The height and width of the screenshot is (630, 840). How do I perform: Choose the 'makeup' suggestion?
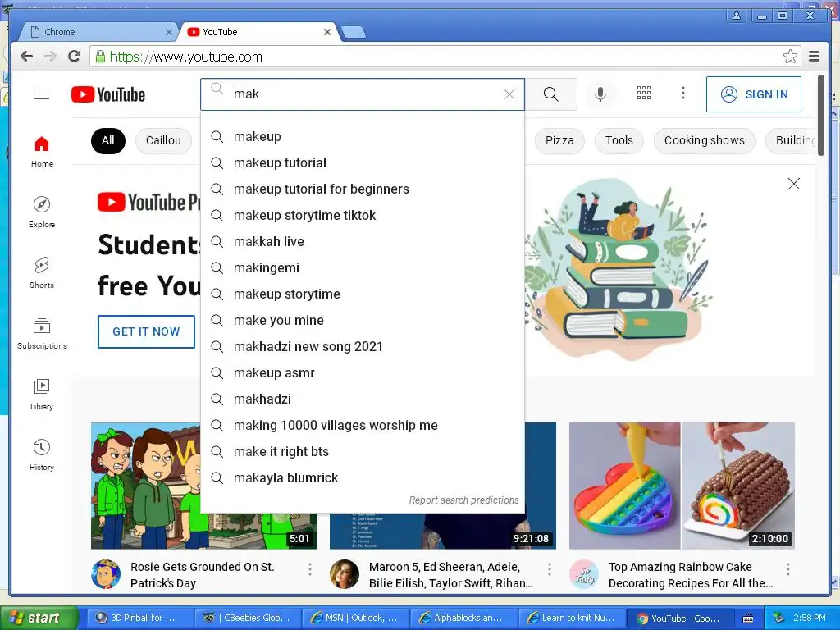pyautogui.click(x=363, y=137)
